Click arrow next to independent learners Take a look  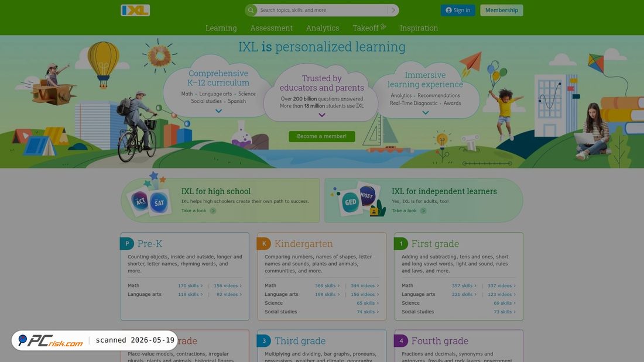coord(423,211)
